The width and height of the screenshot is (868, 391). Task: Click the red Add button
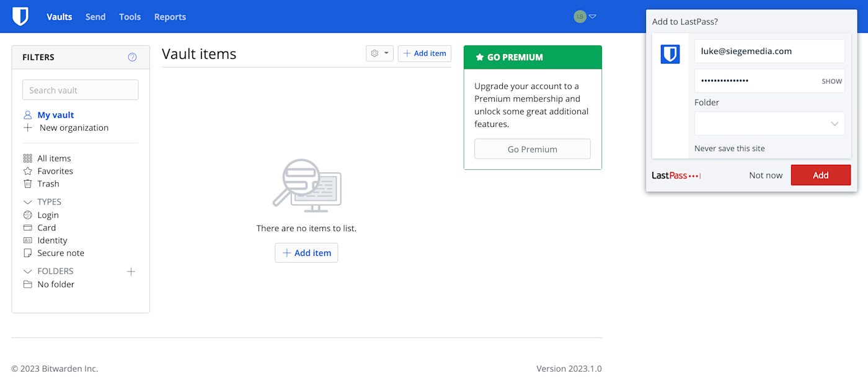[821, 175]
